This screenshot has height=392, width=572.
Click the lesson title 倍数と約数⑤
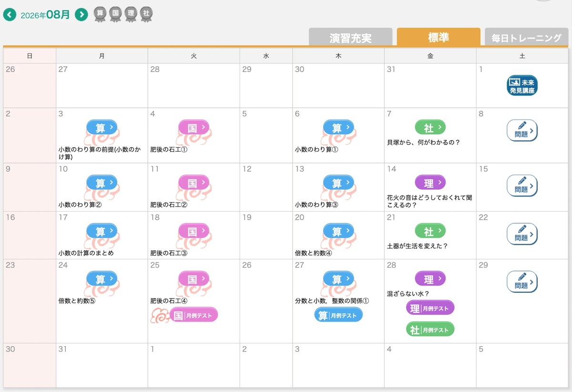click(77, 300)
